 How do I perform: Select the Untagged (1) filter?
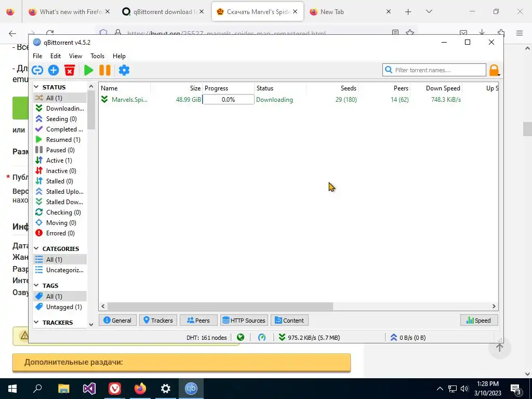[x=60, y=307]
